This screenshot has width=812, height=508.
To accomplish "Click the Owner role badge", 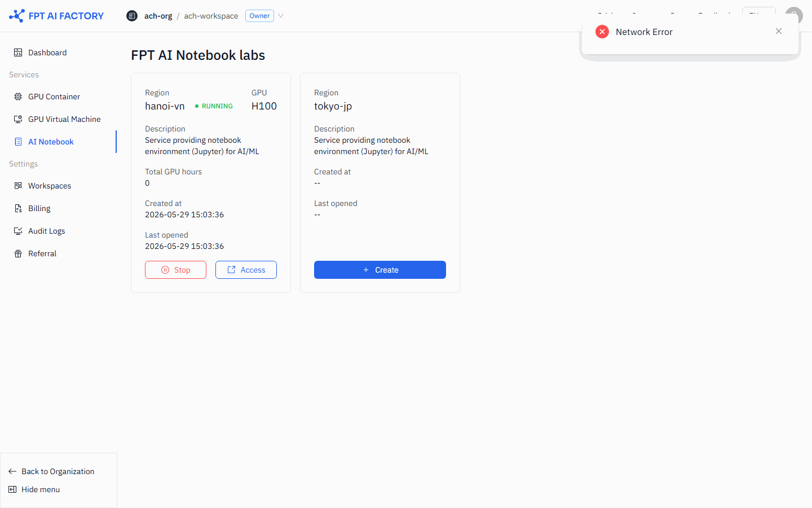I will pyautogui.click(x=259, y=16).
